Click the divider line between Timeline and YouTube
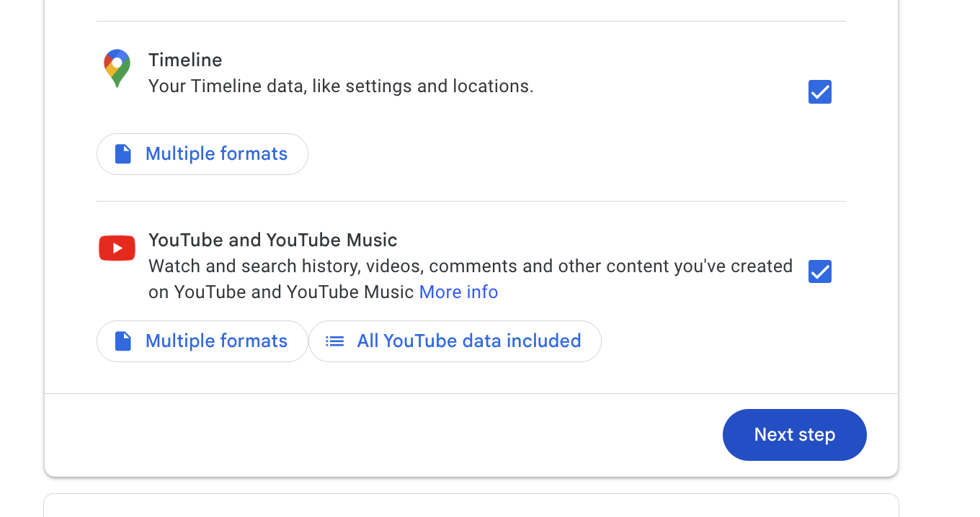This screenshot has height=517, width=980. click(x=471, y=202)
